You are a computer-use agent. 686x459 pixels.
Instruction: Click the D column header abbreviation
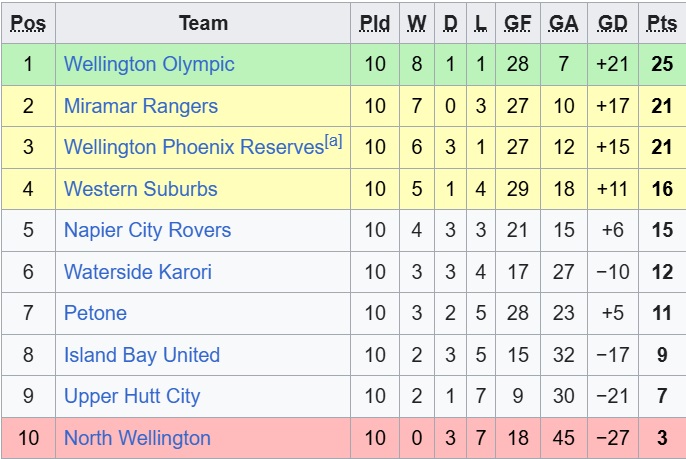tap(450, 23)
